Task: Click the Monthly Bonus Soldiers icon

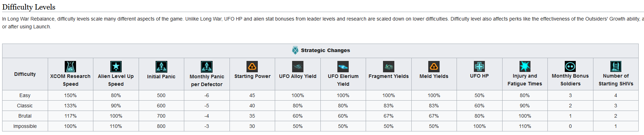Action: [x=570, y=66]
